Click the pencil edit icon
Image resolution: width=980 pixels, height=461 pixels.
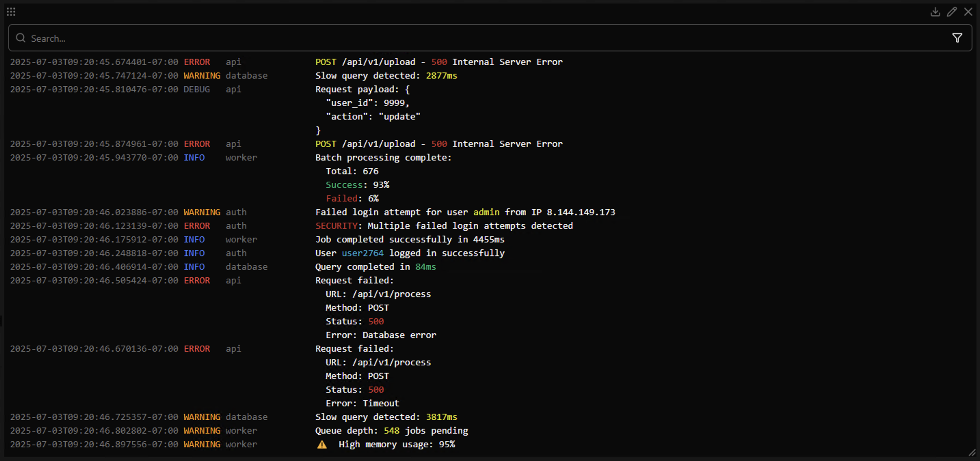coord(952,12)
